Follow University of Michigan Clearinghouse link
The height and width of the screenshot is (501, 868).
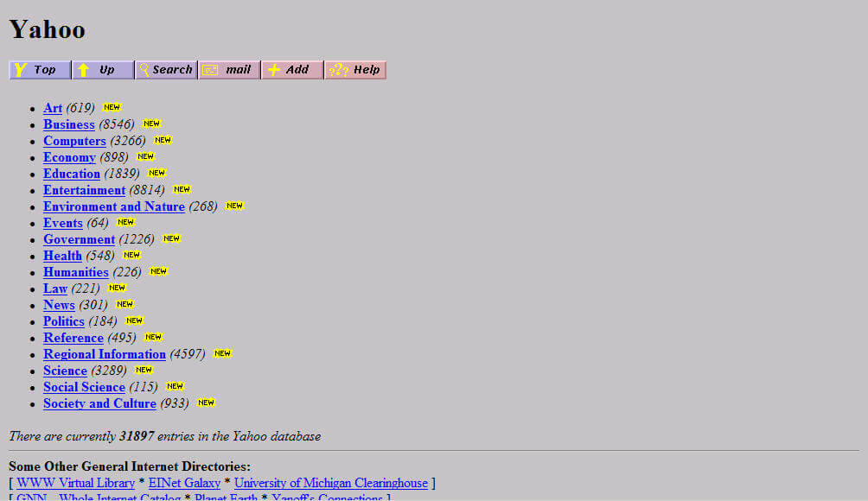[x=330, y=483]
